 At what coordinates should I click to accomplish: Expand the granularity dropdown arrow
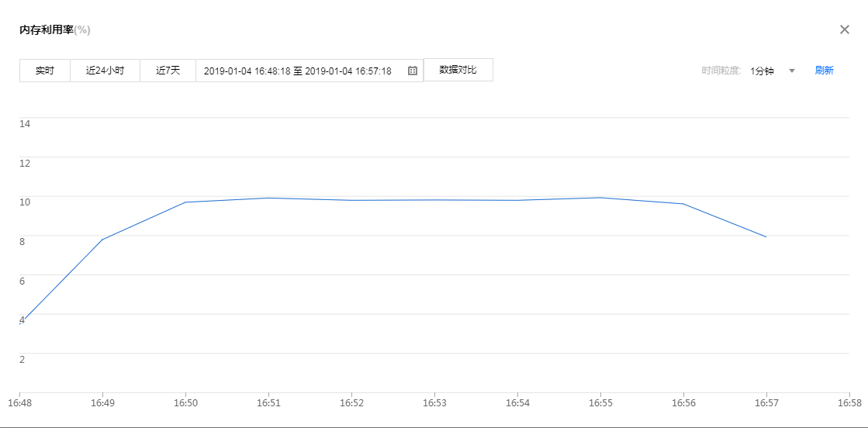pyautogui.click(x=792, y=71)
